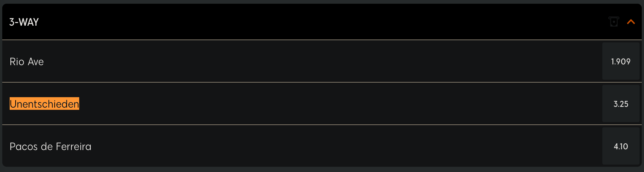Toggle the 3.25 odds selection
Image resolution: width=644 pixels, height=172 pixels.
[621, 103]
